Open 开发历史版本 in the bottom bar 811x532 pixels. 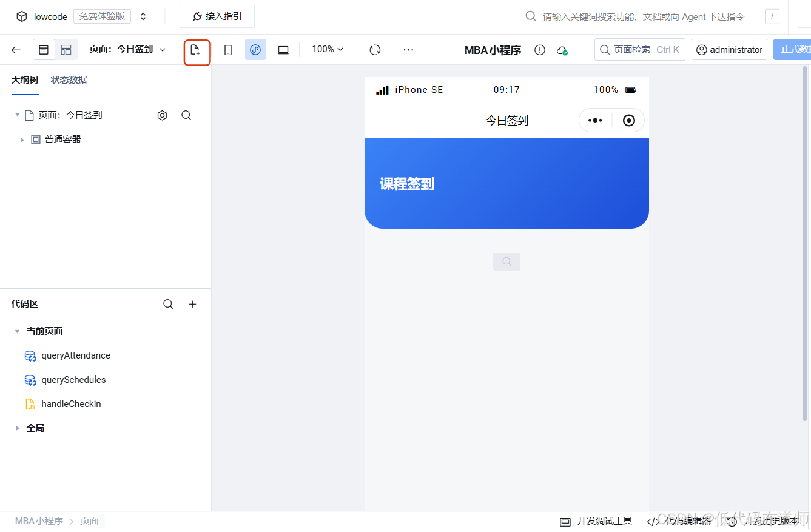763,521
